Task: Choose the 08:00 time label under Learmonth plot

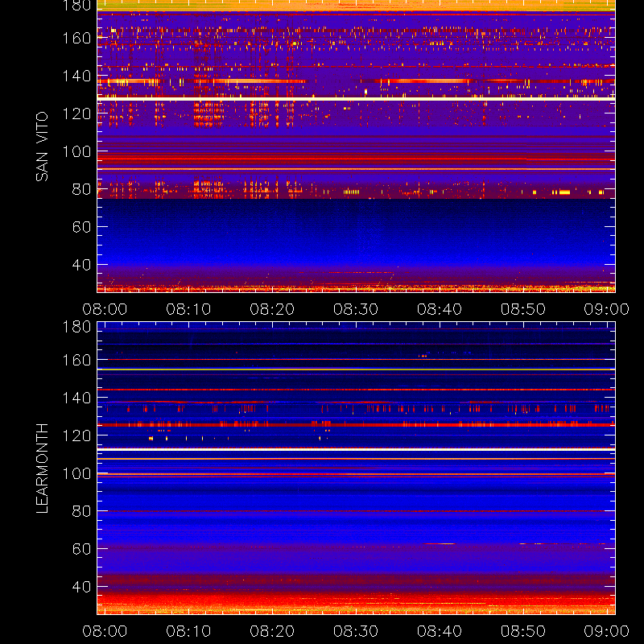Action: (105, 631)
